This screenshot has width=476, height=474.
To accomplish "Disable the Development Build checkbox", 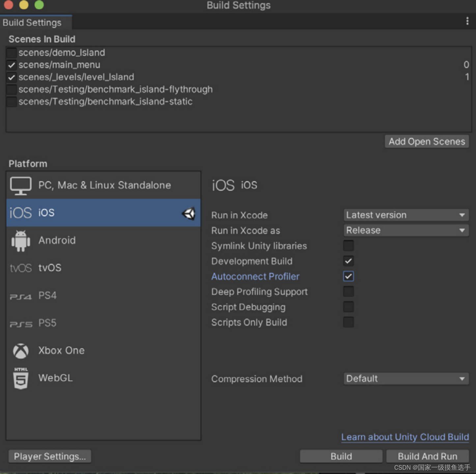I will click(348, 261).
